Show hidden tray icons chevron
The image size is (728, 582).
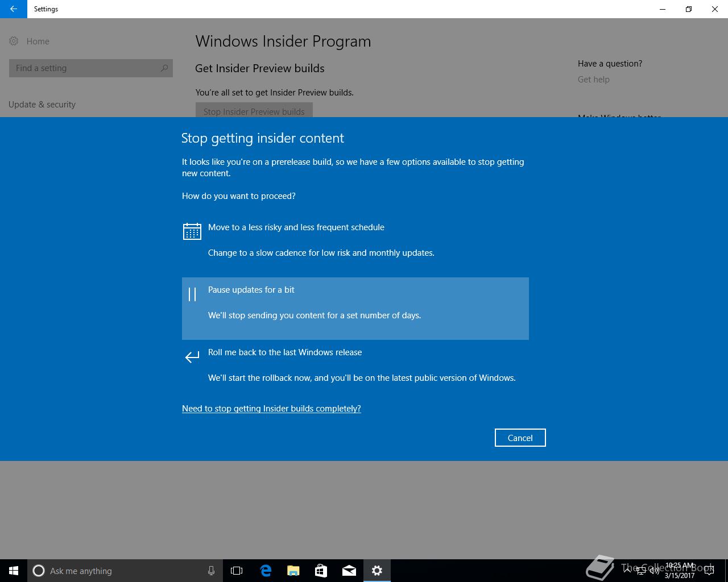627,571
